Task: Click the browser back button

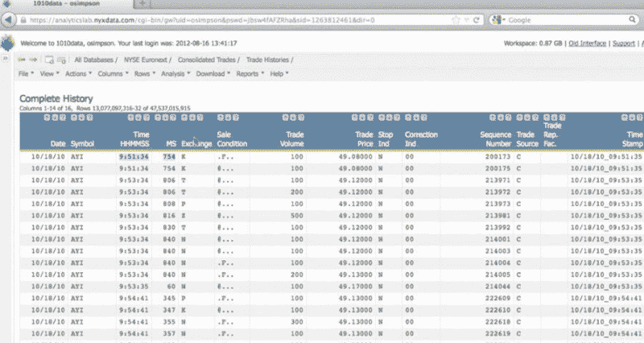Action: tap(10, 20)
